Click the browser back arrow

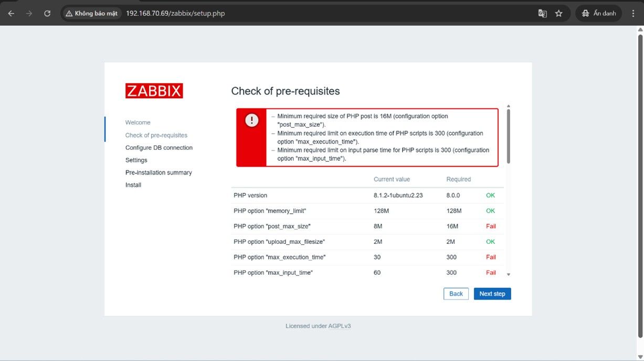click(x=11, y=14)
